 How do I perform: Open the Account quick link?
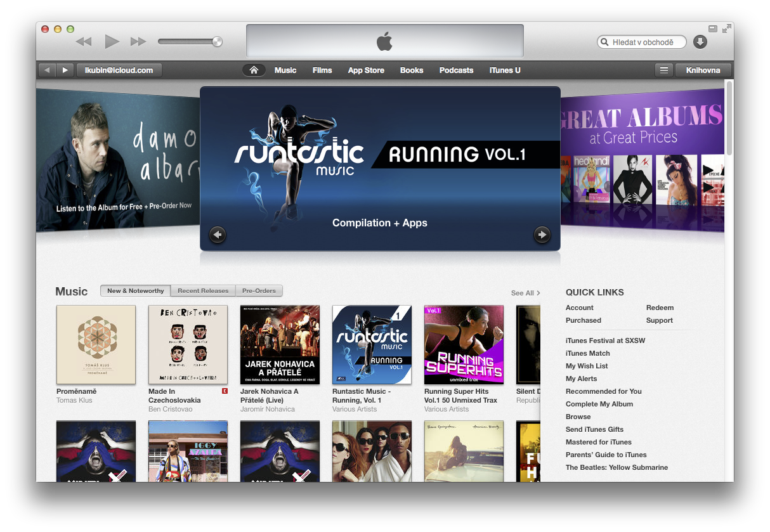click(x=580, y=308)
